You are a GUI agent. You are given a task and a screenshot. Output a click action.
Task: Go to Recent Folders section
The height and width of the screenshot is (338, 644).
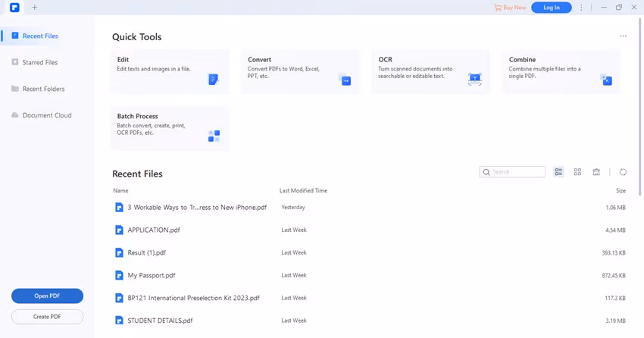pyautogui.click(x=43, y=89)
